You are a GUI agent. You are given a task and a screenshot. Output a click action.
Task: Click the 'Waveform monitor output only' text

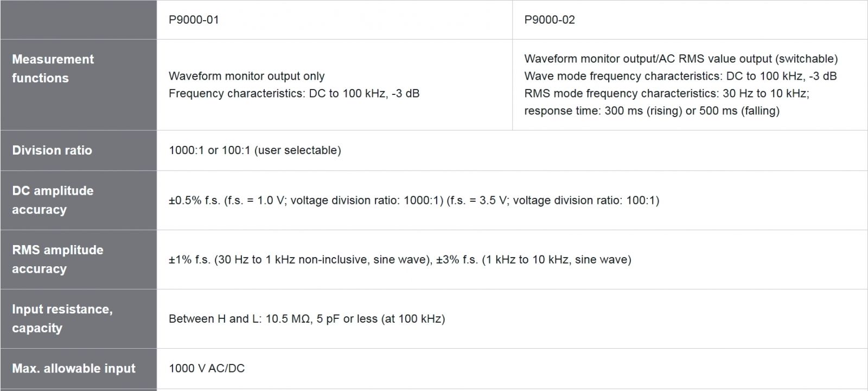246,76
